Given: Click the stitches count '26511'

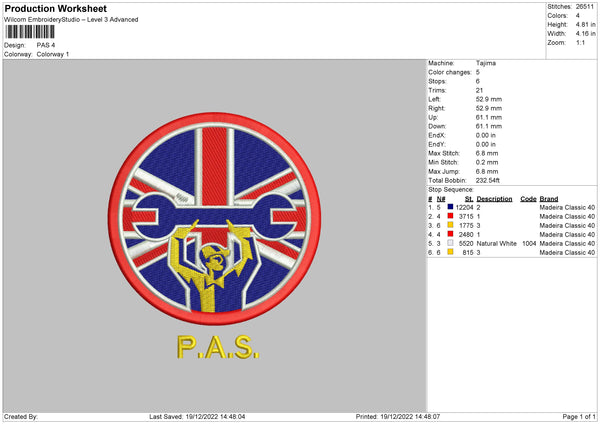Looking at the screenshot, I should [x=585, y=7].
